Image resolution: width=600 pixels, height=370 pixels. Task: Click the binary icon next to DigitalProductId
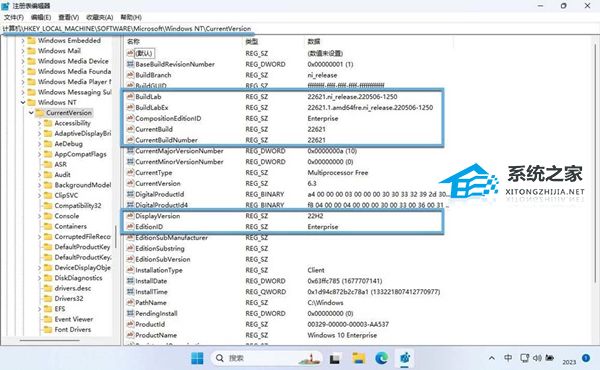(130, 194)
